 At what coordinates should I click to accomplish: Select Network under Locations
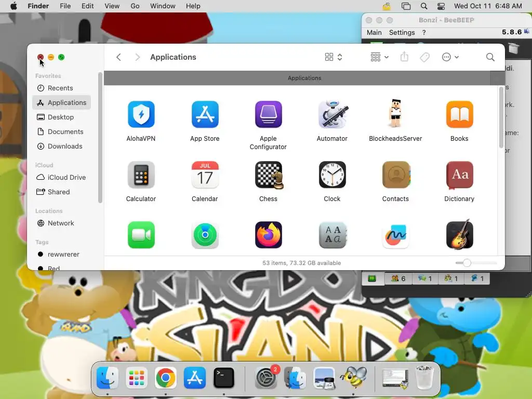coord(61,223)
